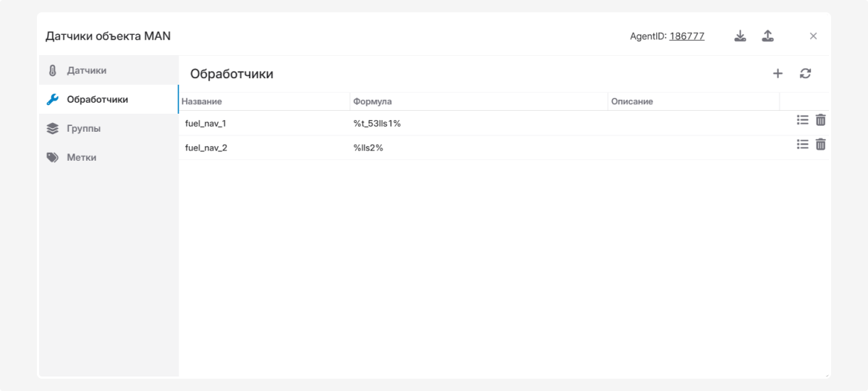Viewport: 868px width, 391px height.
Task: Close the sensors dialog
Action: tap(813, 36)
